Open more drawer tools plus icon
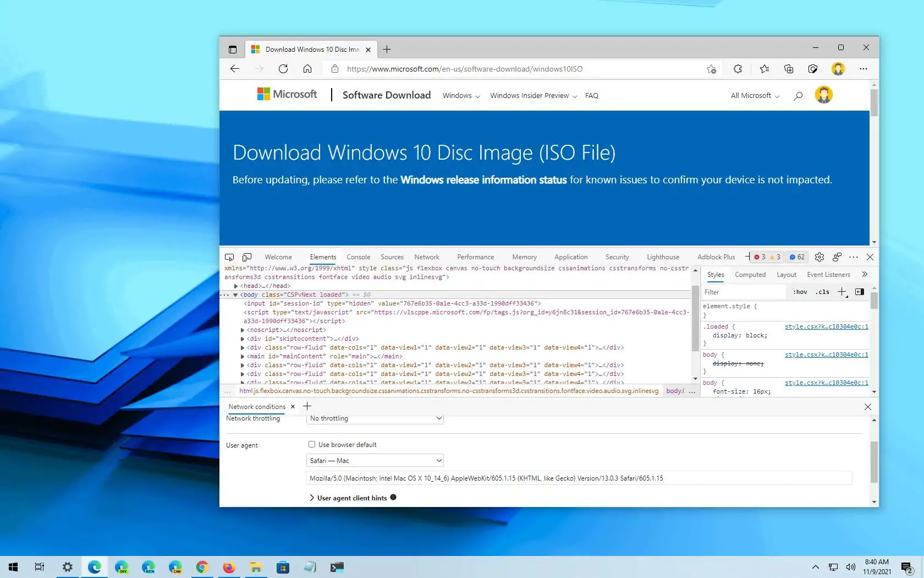Viewport: 924px width, 578px height. pos(307,406)
